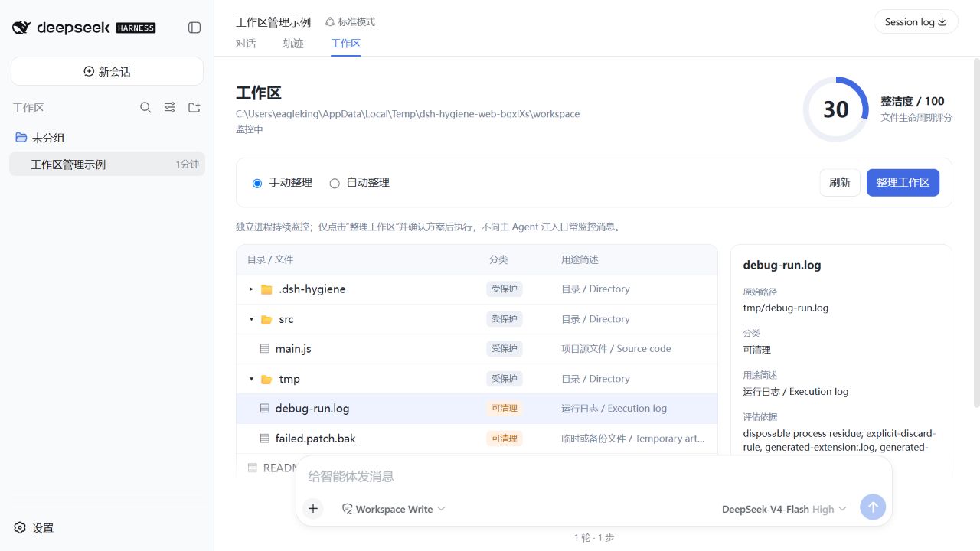Viewport: 980px width, 551px height.
Task: Download the Session log
Action: [x=916, y=22]
